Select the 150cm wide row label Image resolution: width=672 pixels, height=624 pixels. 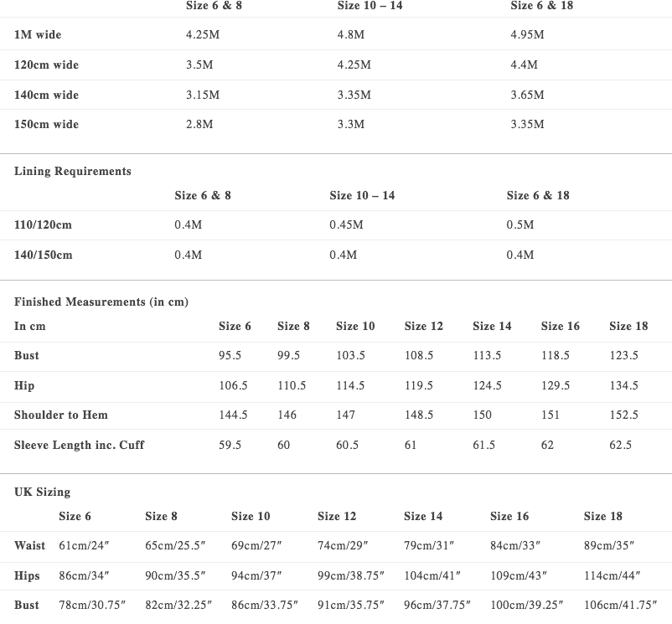point(46,124)
